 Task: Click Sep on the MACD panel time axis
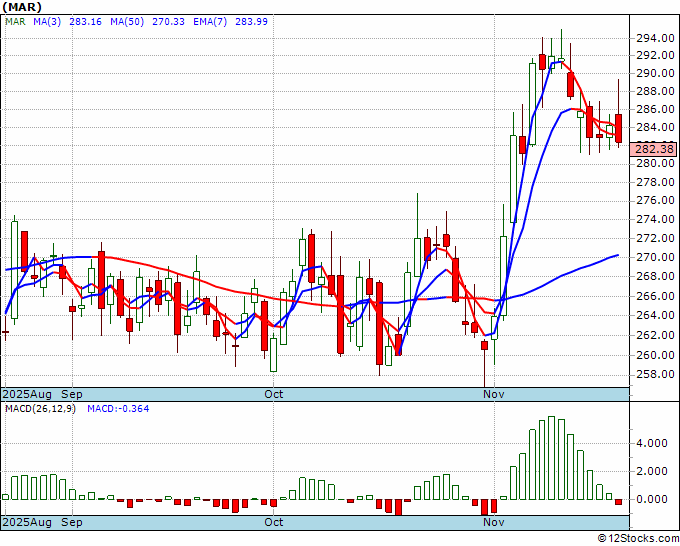point(72,522)
